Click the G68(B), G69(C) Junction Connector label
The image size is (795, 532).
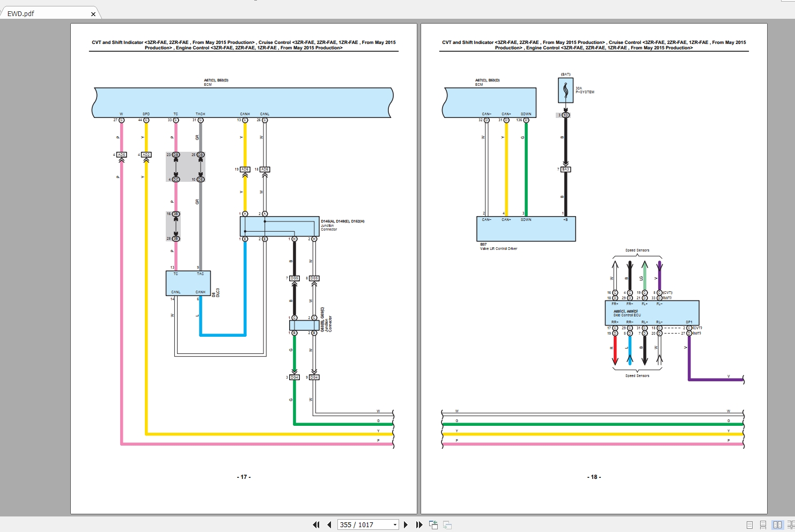coord(326,319)
